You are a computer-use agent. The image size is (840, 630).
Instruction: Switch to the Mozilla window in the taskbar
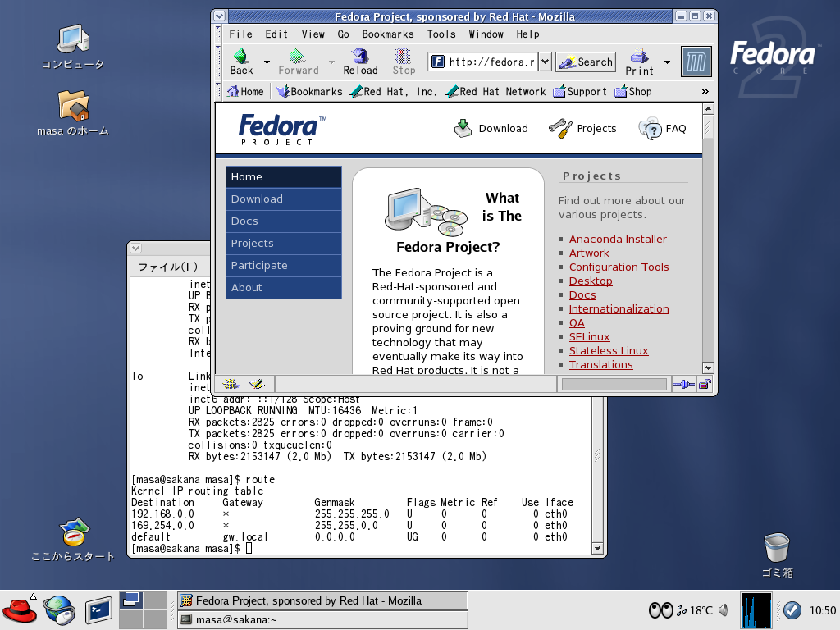(322, 601)
